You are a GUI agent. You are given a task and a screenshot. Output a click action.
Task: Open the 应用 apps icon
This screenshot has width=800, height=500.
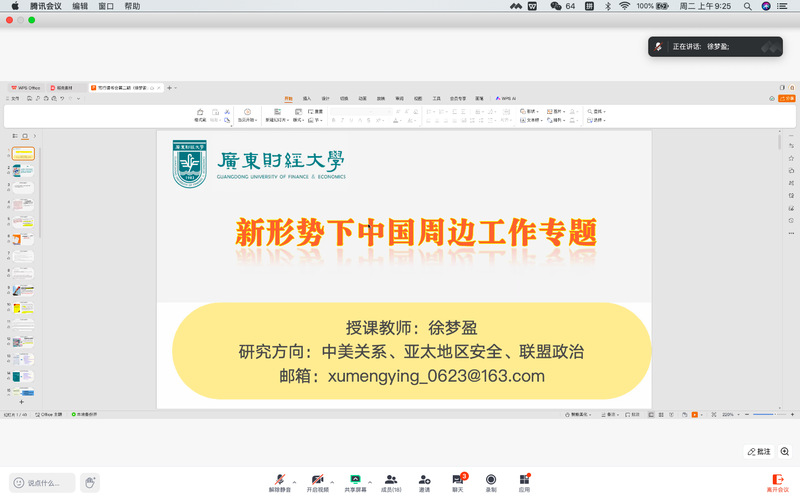[x=524, y=480]
